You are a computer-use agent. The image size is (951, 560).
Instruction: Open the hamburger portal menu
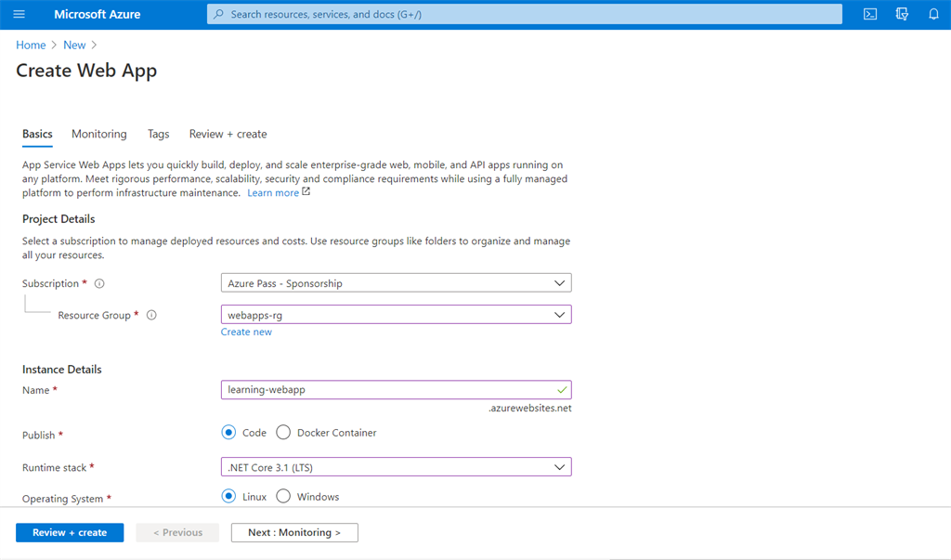pyautogui.click(x=20, y=14)
